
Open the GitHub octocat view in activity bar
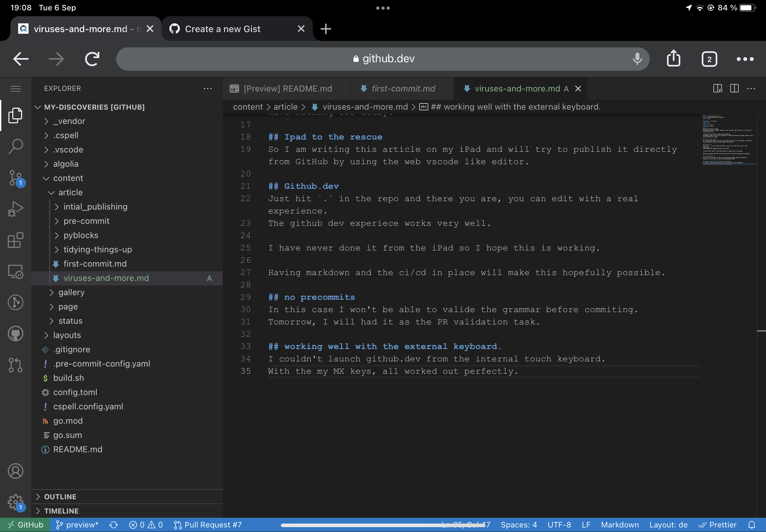tap(15, 333)
